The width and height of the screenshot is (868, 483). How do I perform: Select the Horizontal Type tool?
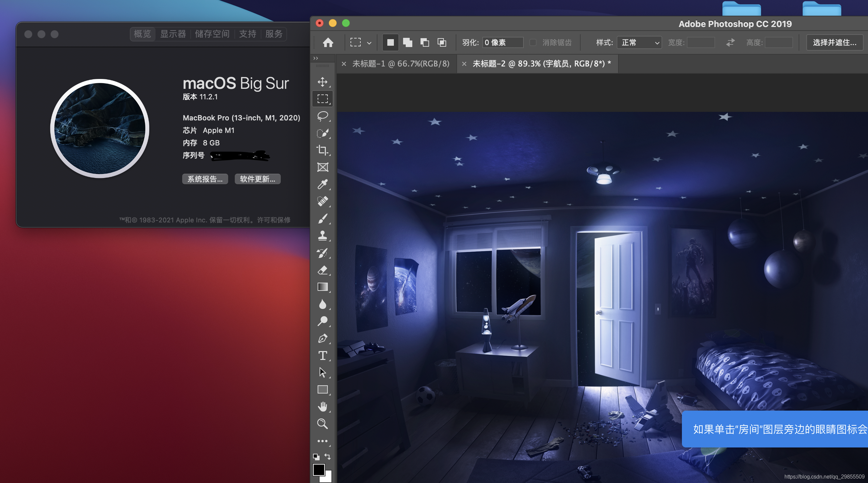pyautogui.click(x=323, y=355)
